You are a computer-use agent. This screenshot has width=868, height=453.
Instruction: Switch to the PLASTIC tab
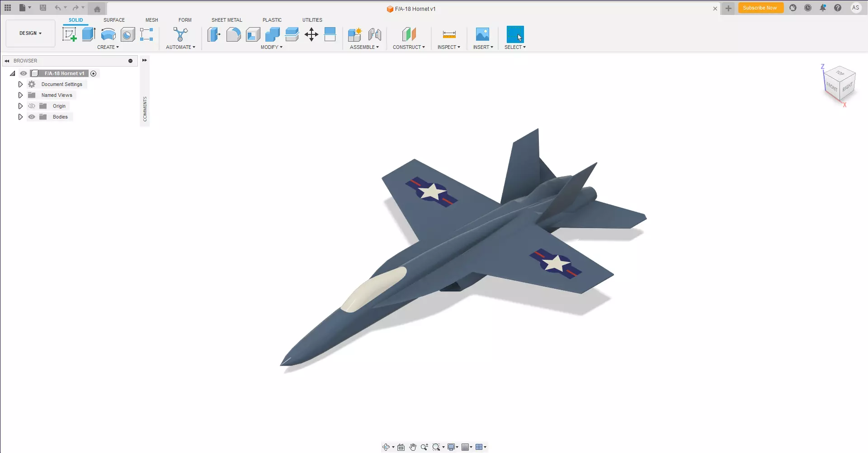(272, 20)
